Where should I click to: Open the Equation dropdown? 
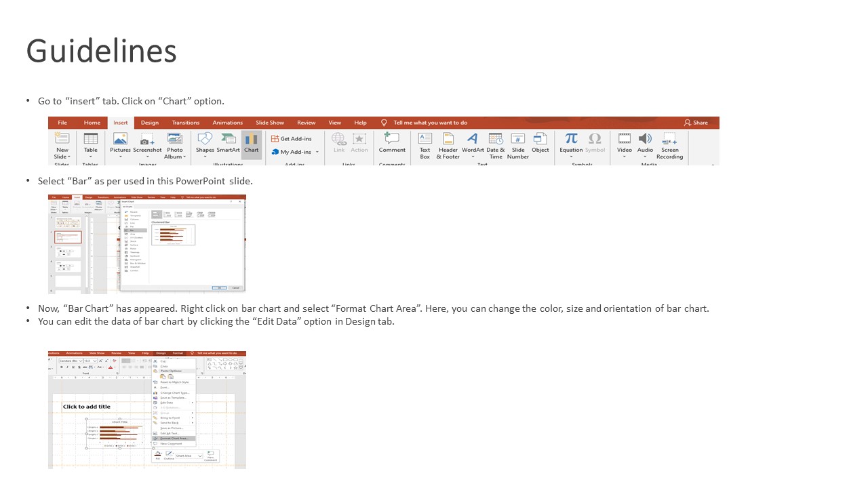(x=571, y=157)
